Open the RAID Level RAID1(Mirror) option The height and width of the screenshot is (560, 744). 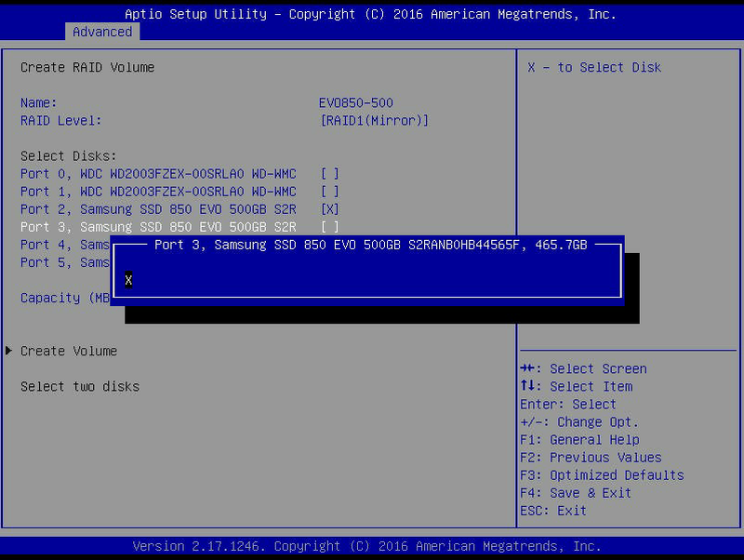coord(375,121)
